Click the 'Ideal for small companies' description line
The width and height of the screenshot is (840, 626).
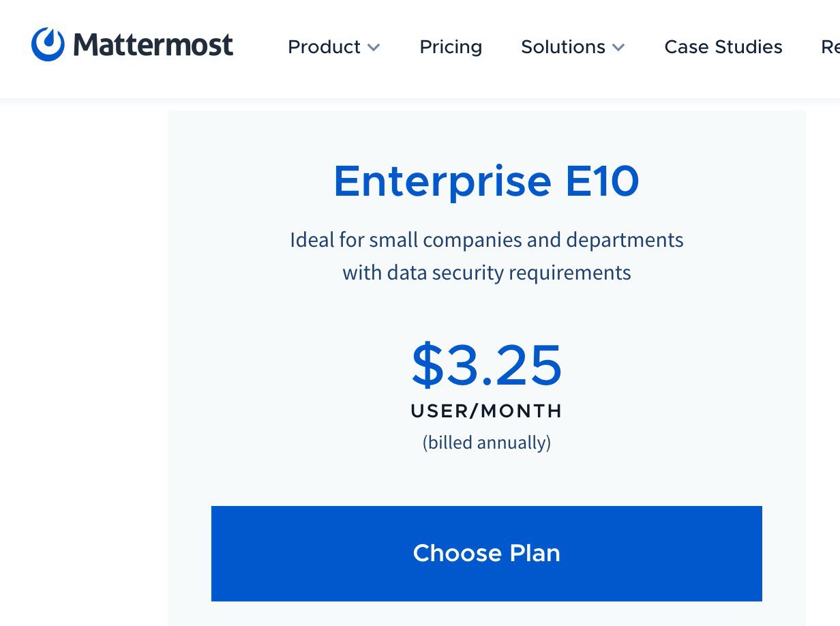487,240
